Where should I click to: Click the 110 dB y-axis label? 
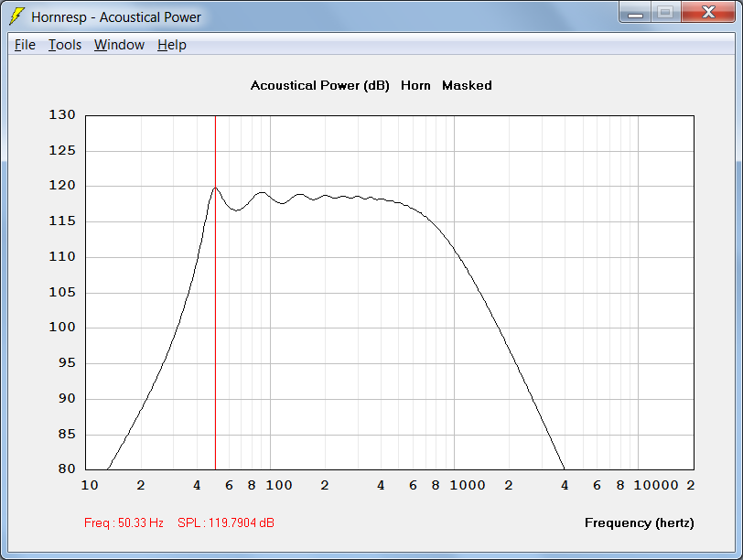pyautogui.click(x=62, y=256)
